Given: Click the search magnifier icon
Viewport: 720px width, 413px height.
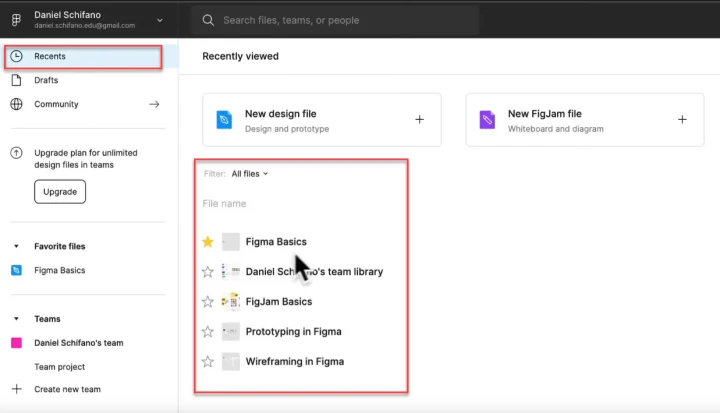Looking at the screenshot, I should pyautogui.click(x=208, y=20).
